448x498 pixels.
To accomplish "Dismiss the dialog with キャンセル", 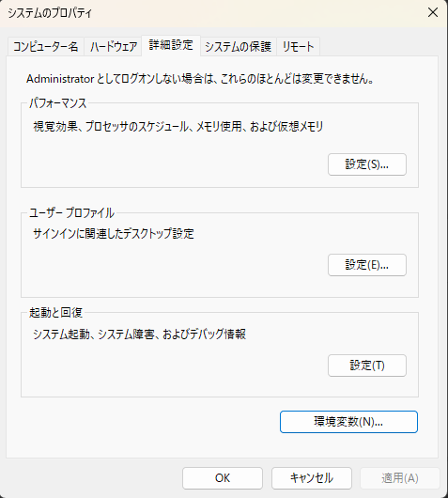I will 312,478.
